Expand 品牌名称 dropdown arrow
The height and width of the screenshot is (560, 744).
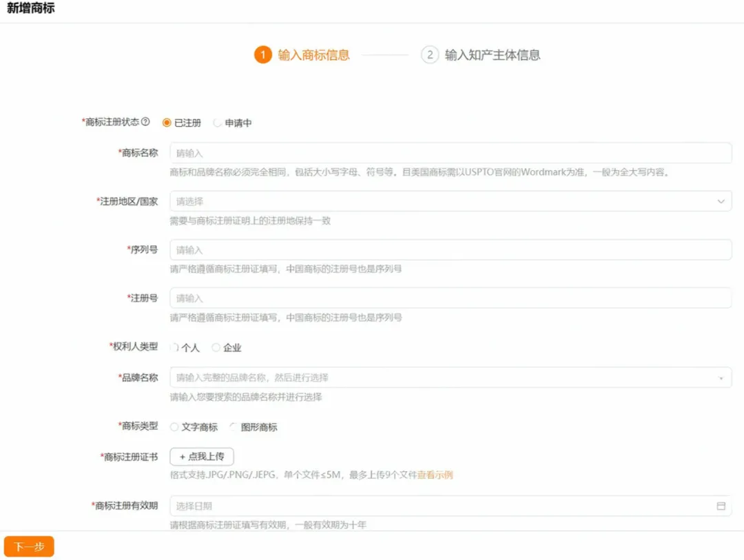tap(721, 378)
